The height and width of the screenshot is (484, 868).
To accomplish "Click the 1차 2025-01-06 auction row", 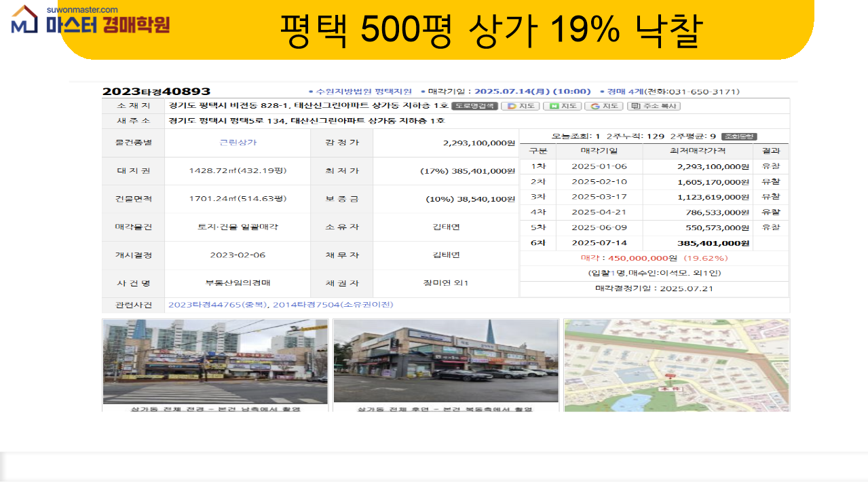I will coord(654,166).
